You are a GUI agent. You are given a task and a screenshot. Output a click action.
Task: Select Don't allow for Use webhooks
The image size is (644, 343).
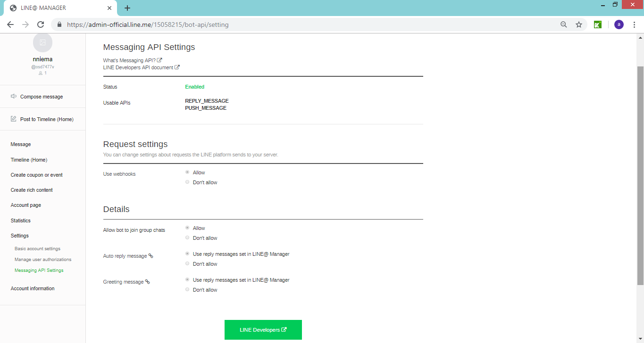(x=187, y=182)
